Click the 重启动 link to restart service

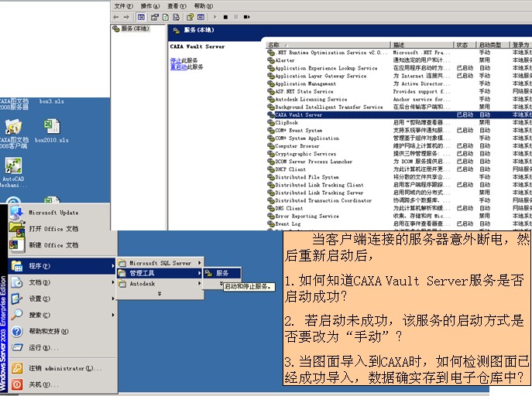click(178, 67)
